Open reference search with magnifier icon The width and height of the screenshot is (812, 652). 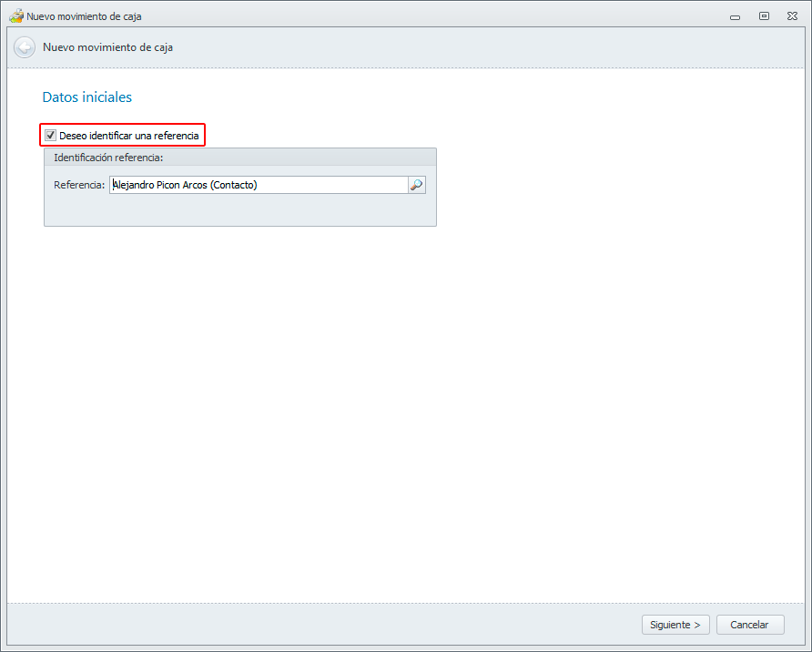(x=416, y=185)
